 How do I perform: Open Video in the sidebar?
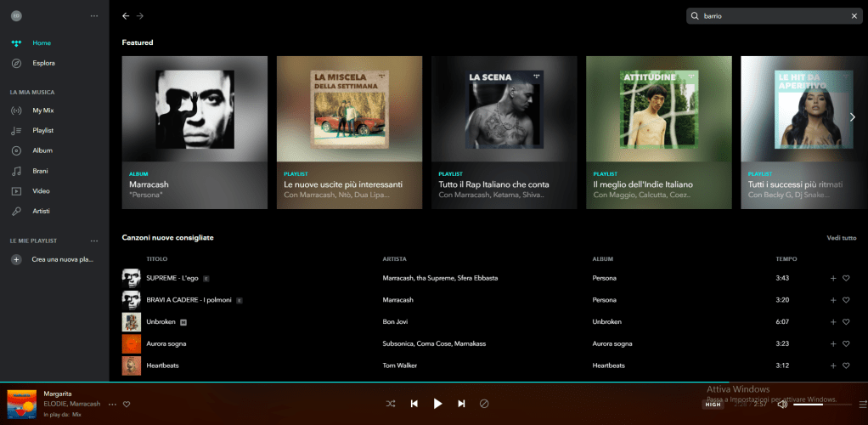pyautogui.click(x=41, y=191)
